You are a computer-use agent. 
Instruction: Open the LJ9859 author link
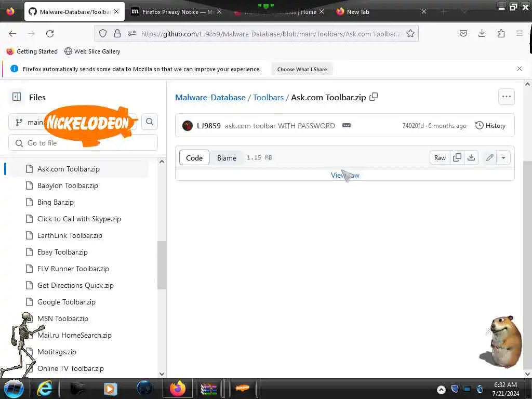(x=209, y=126)
